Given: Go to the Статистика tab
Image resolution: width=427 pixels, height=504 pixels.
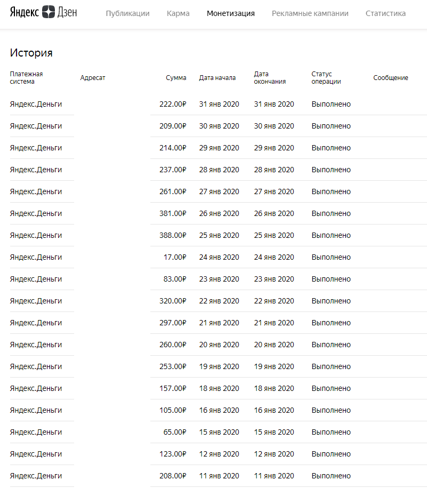Looking at the screenshot, I should tap(385, 13).
